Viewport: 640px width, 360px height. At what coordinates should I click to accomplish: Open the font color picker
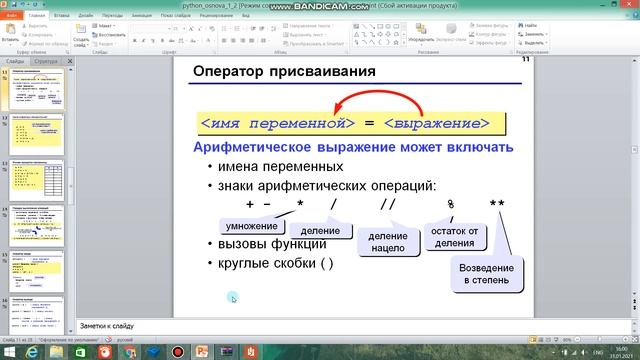[x=209, y=41]
